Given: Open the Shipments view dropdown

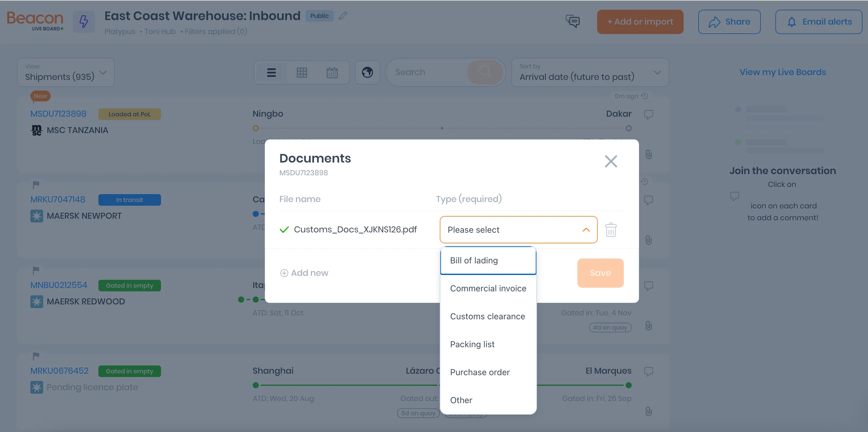Looking at the screenshot, I should click(66, 72).
